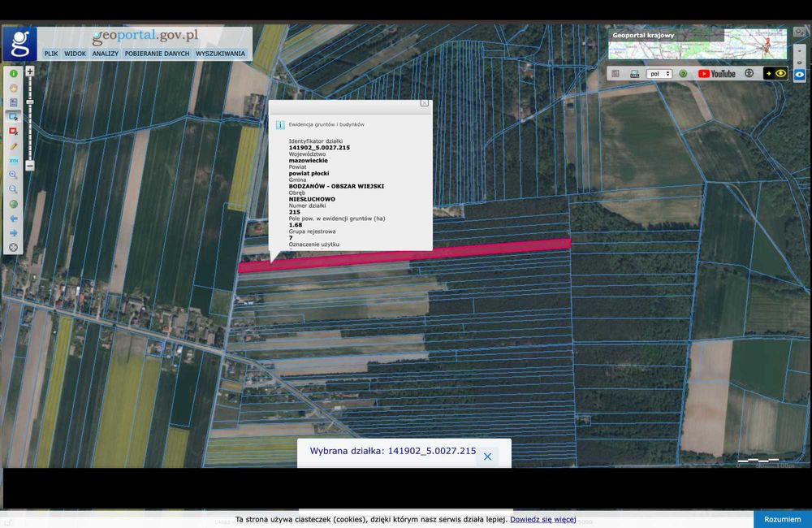The width and height of the screenshot is (812, 528).
Task: Open the ANALIZY menu
Action: (106, 54)
